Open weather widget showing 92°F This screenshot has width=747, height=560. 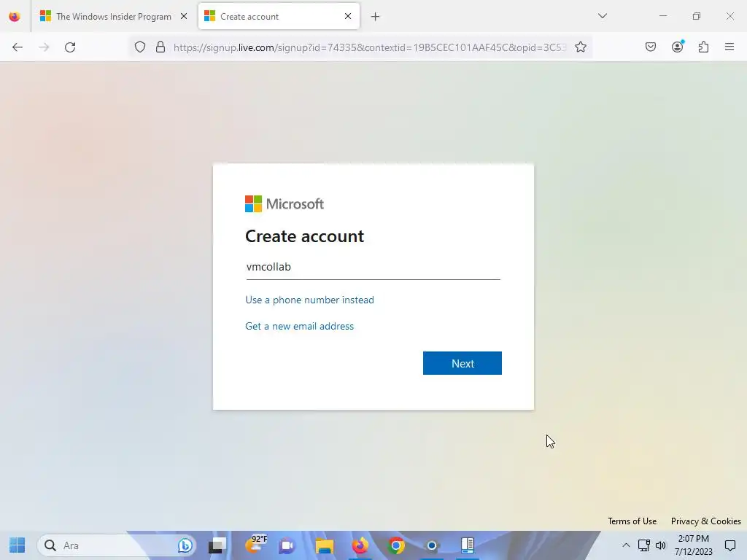pos(256,544)
